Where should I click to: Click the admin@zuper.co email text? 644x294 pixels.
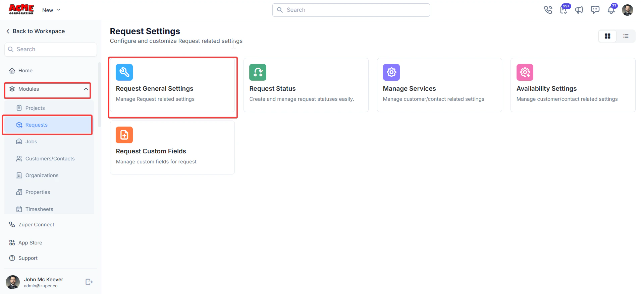(41, 286)
